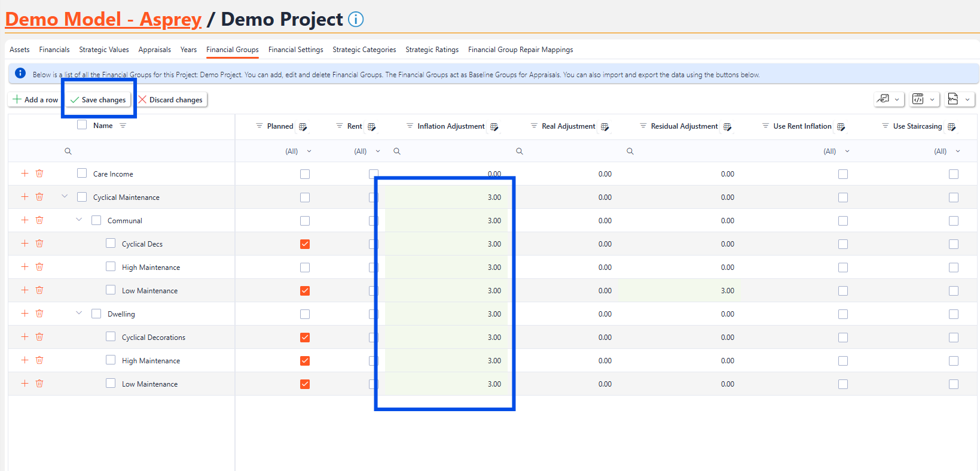Uncheck Planned for the Cyclical Decs row

305,244
